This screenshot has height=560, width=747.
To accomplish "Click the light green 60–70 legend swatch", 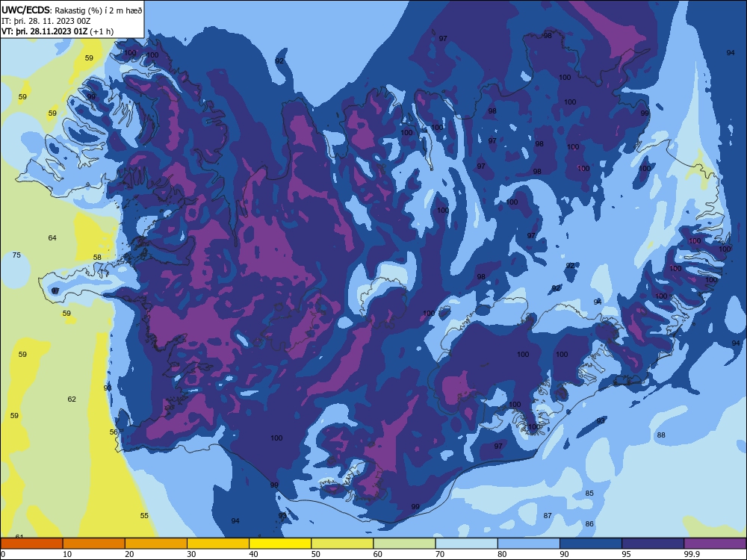I will point(404,544).
